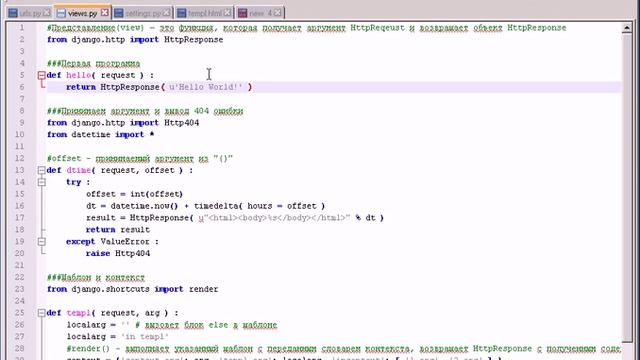Open the 'new 4' tab
The width and height of the screenshot is (640, 360).
260,13
